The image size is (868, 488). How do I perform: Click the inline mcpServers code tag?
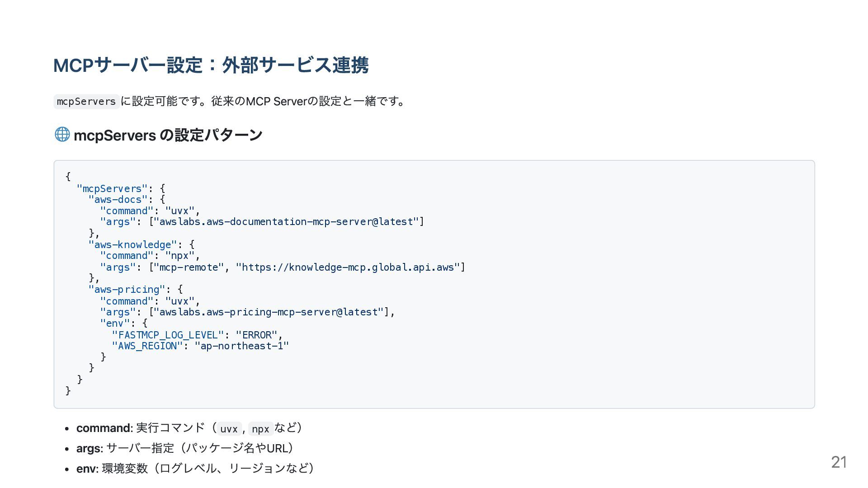click(x=86, y=101)
